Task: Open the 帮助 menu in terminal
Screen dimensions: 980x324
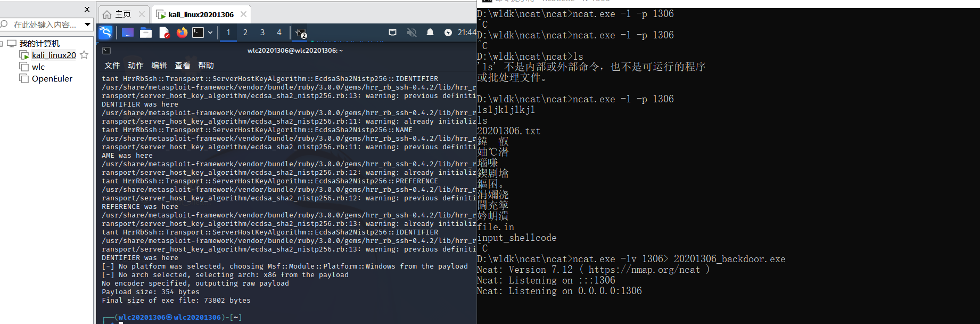Action: (x=206, y=66)
